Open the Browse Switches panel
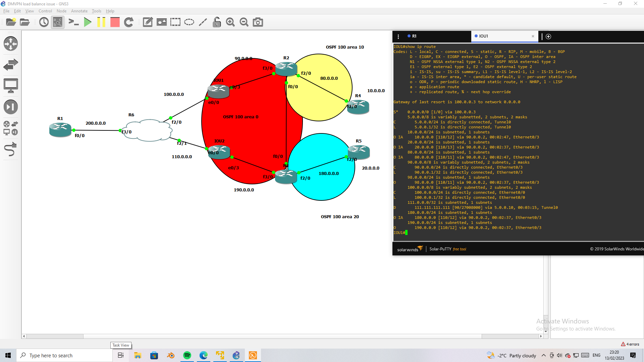 [x=11, y=64]
